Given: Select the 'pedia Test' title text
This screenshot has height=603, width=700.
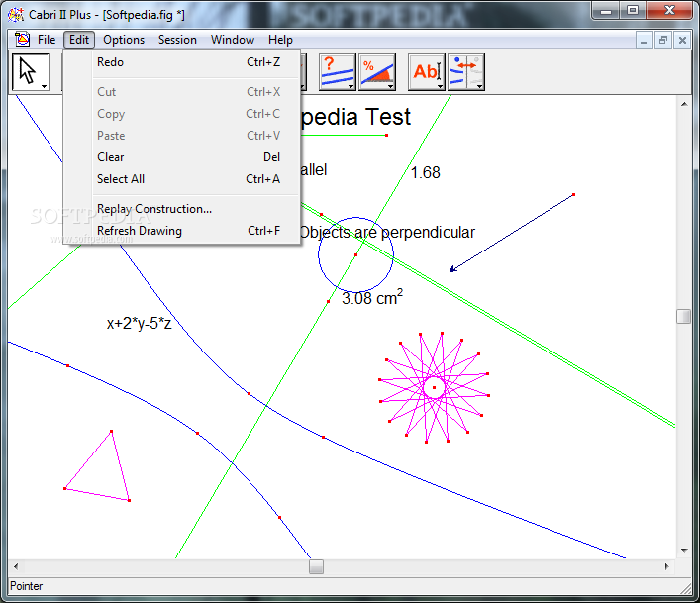Looking at the screenshot, I should point(355,118).
